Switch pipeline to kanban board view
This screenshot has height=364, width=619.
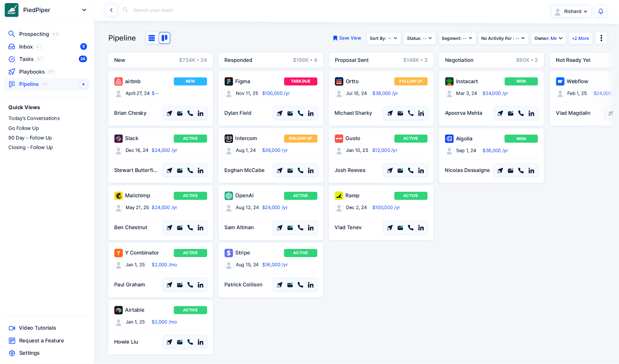(x=164, y=38)
